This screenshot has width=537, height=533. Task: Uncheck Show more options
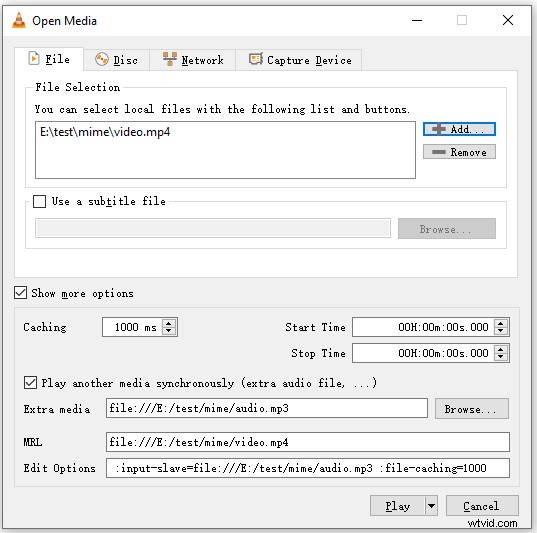[21, 293]
